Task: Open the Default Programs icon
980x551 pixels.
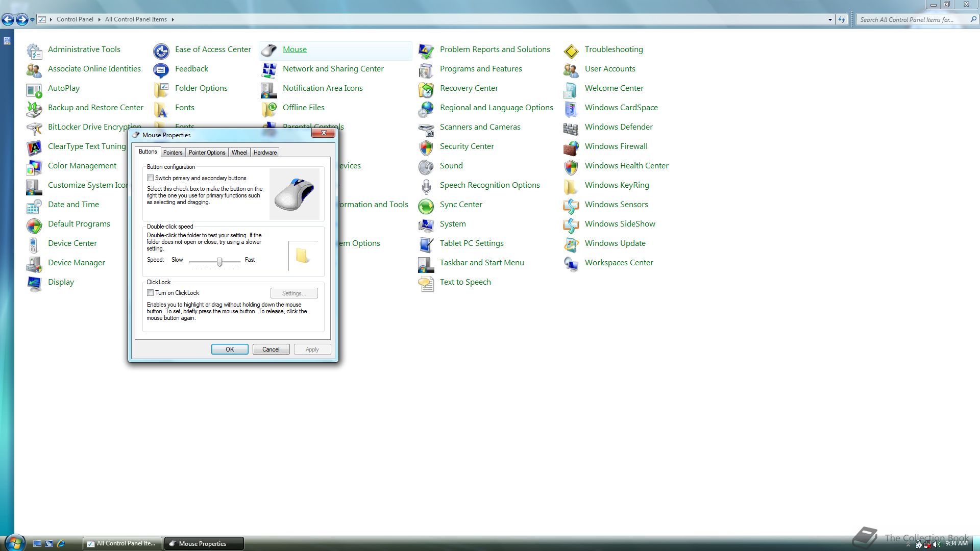Action: pyautogui.click(x=34, y=225)
